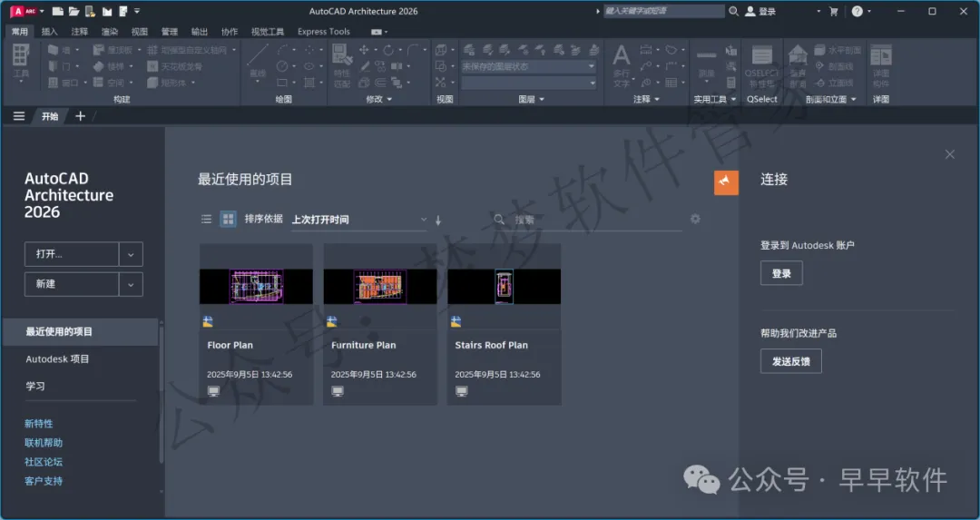Screen dimensions: 980x520
Task: Open the 未保存的图层状态 layer state dropdown
Action: [529, 66]
